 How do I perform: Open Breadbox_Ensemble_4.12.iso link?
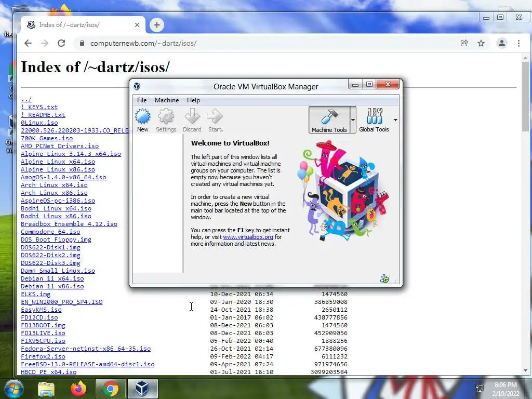(69, 224)
